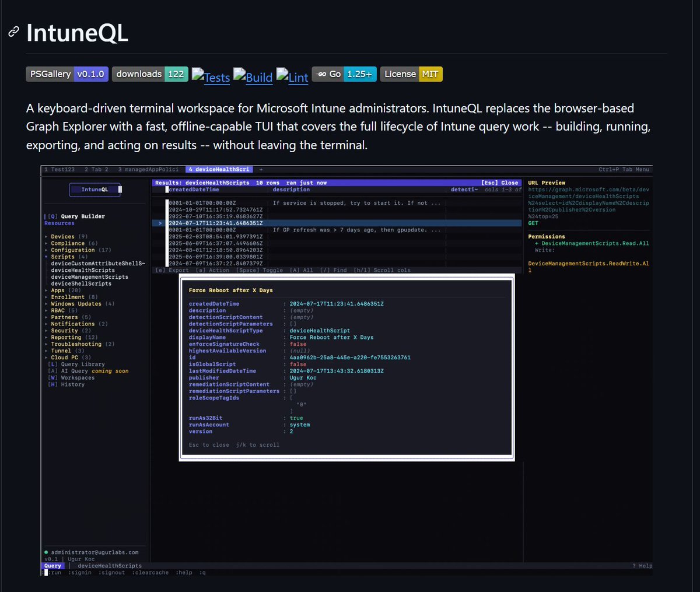Click 'DeviceManagementScripts.Read.All' permission
Viewport: 700px width, 592px height.
click(x=595, y=244)
